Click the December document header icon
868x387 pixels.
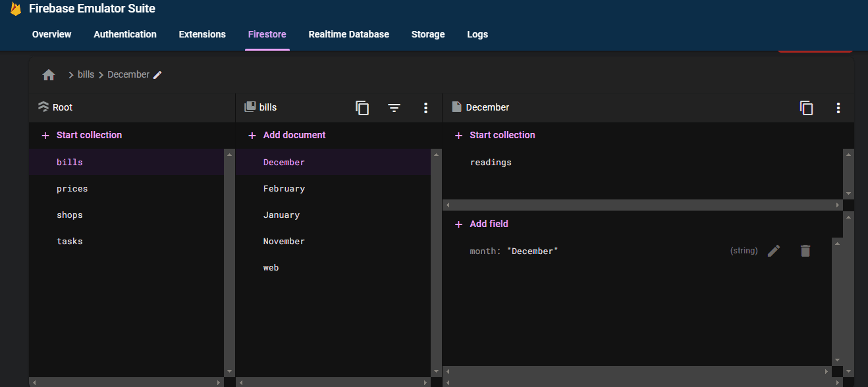[456, 107]
